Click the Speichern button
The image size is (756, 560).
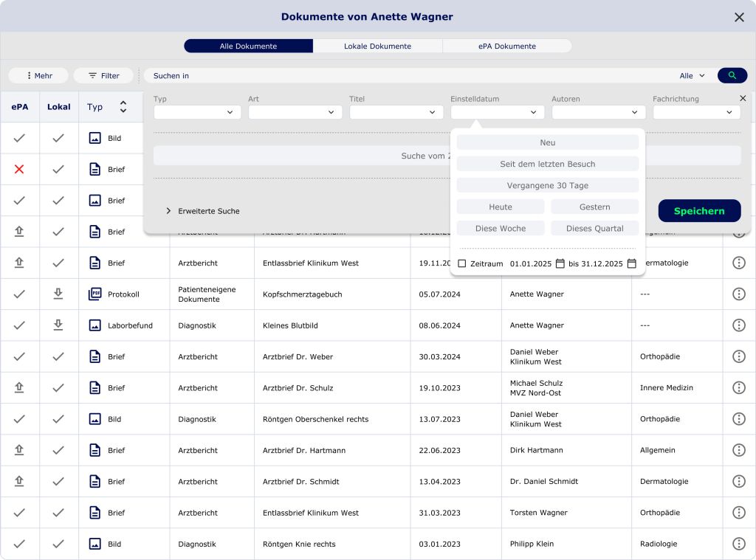coord(699,211)
